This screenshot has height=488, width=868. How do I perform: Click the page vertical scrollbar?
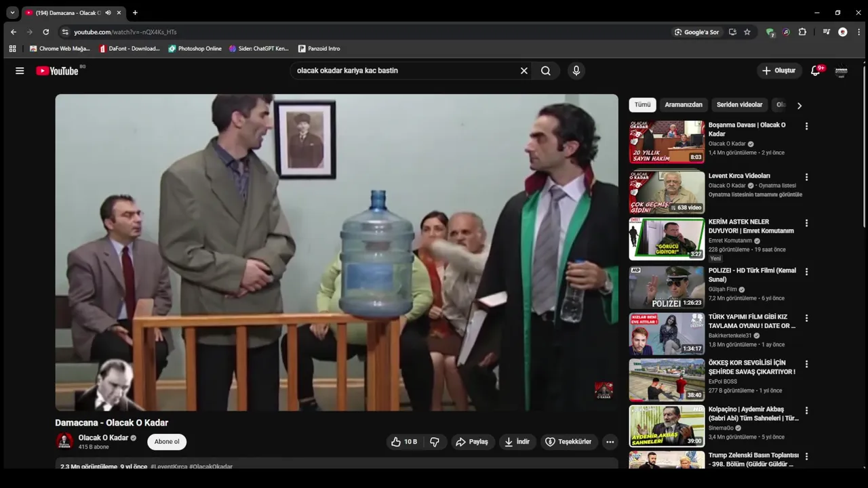tap(864, 146)
